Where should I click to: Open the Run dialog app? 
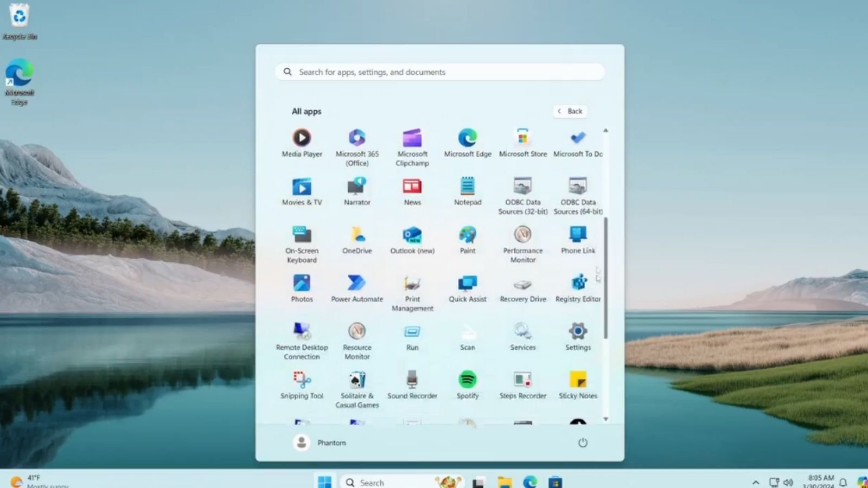point(412,337)
